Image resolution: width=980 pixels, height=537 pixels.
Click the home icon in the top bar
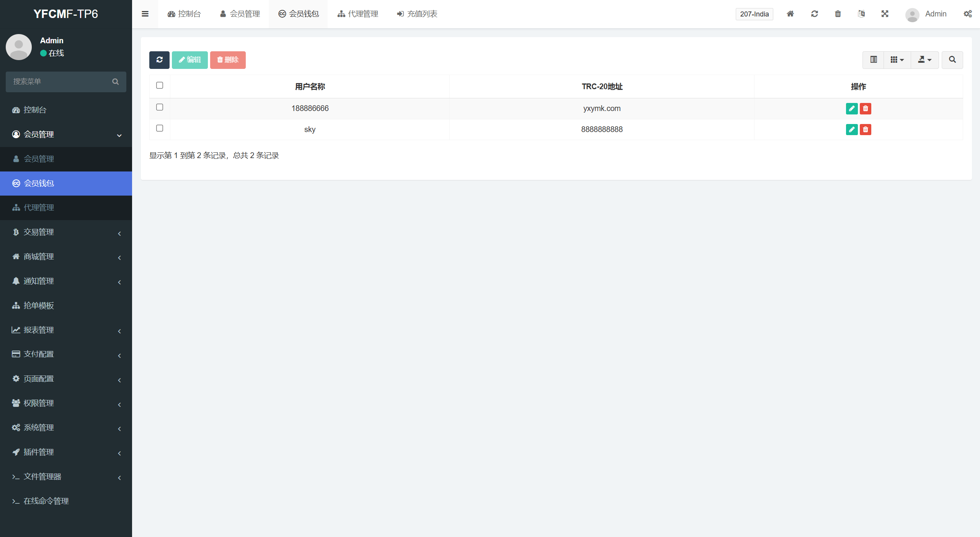point(790,14)
